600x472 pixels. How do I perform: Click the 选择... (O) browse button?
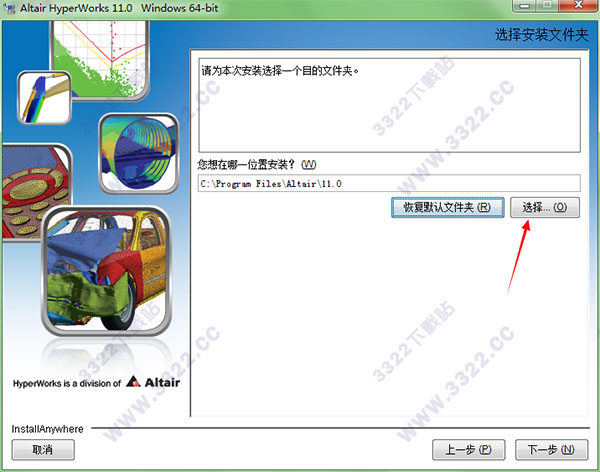coord(545,207)
